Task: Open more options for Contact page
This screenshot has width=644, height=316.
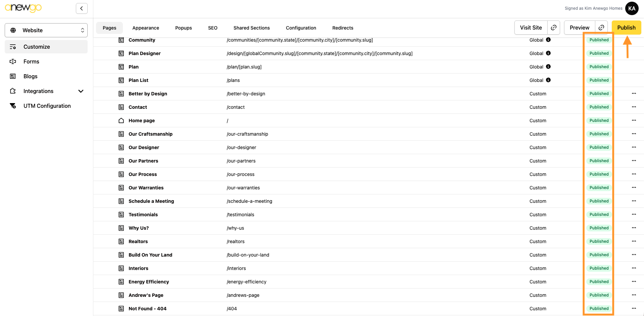Action: click(x=634, y=107)
